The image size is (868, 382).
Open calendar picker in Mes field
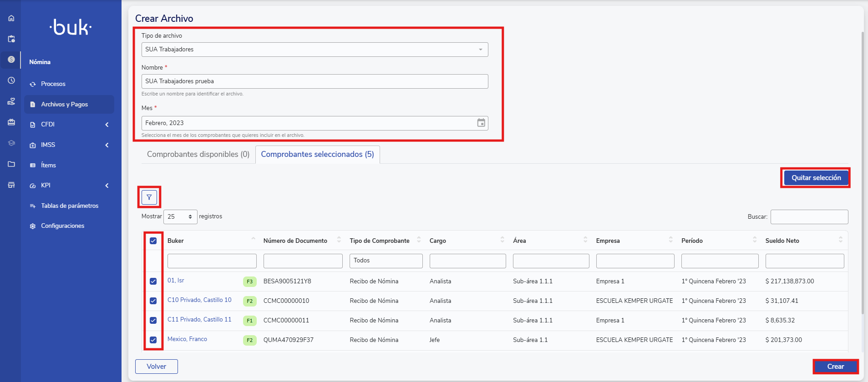coord(481,123)
